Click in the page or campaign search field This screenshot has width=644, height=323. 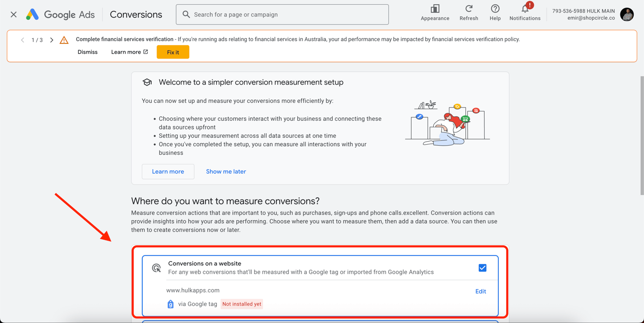288,15
